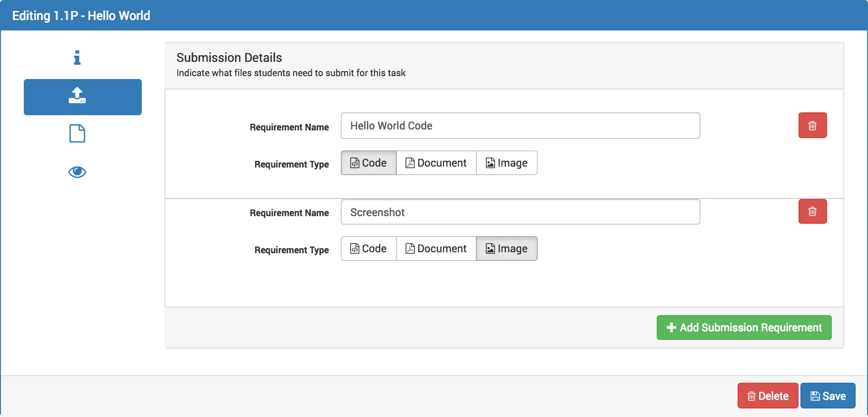This screenshot has height=417, width=868.
Task: Click the Submission Details heading
Action: tap(229, 58)
